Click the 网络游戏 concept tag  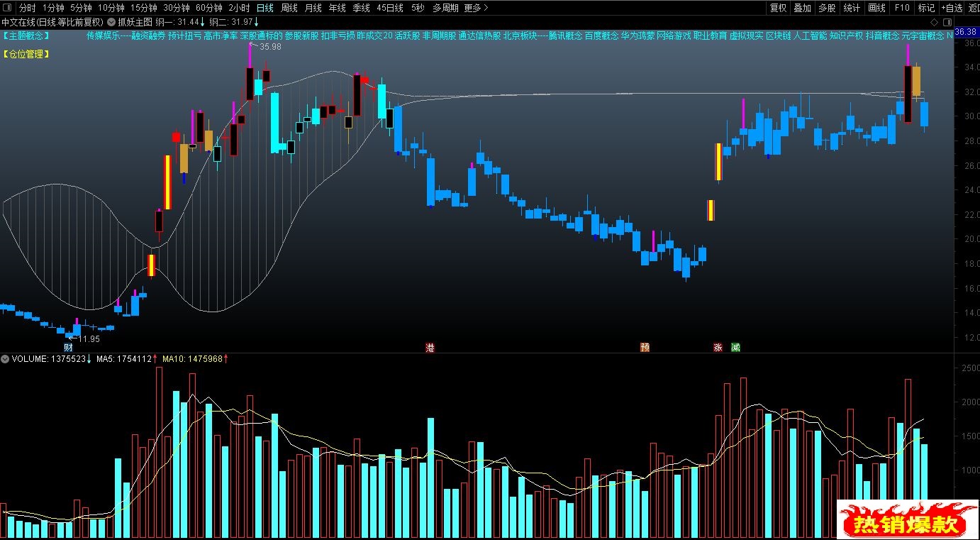[674, 35]
